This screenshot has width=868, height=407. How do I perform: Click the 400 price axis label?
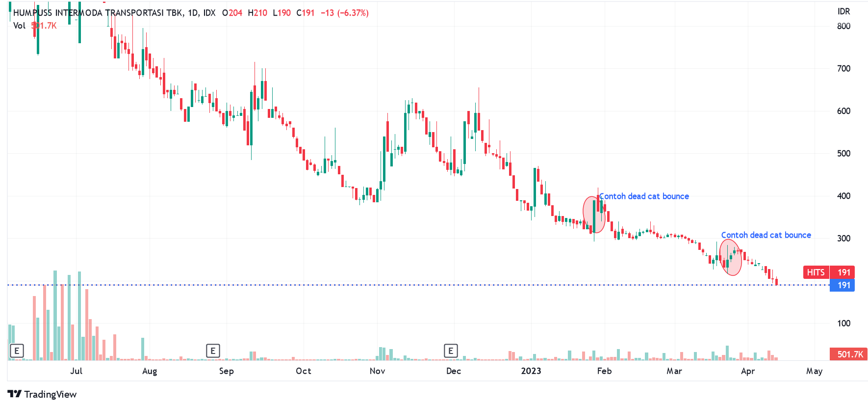(843, 196)
